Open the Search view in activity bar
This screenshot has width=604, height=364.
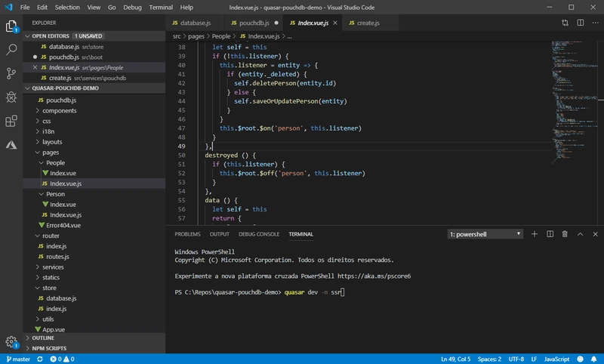pyautogui.click(x=11, y=50)
